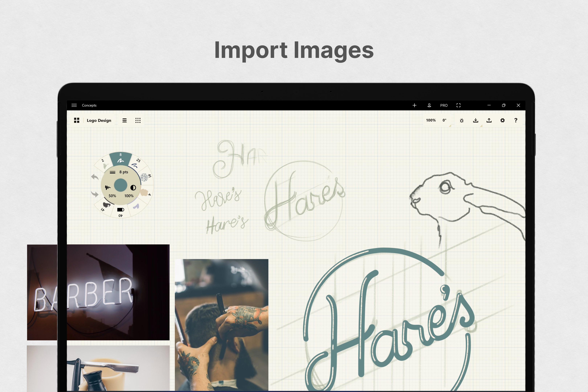Open the 0° rotation control
This screenshot has height=392, width=588.
(444, 120)
